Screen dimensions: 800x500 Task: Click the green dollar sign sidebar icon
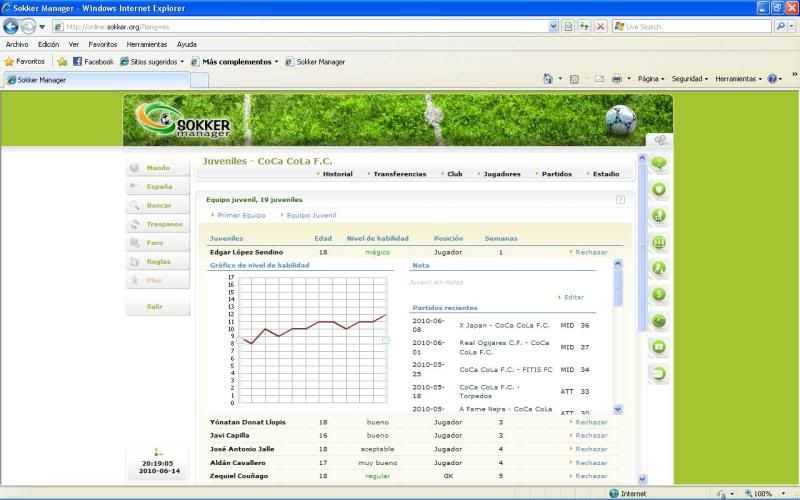[659, 294]
